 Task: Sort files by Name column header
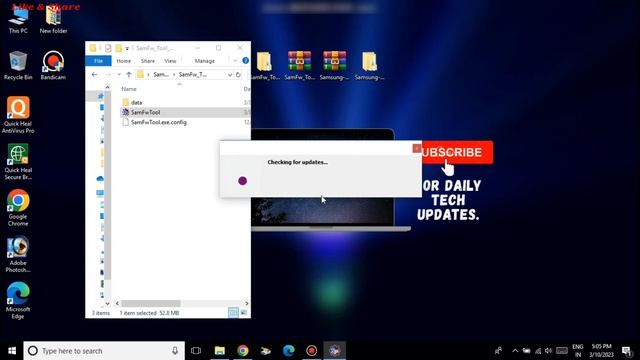click(x=129, y=89)
